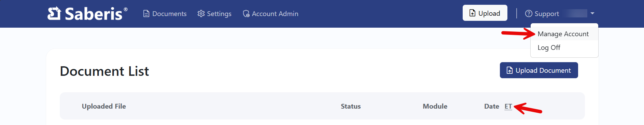Open the Support link
644x125 pixels.
tap(542, 14)
